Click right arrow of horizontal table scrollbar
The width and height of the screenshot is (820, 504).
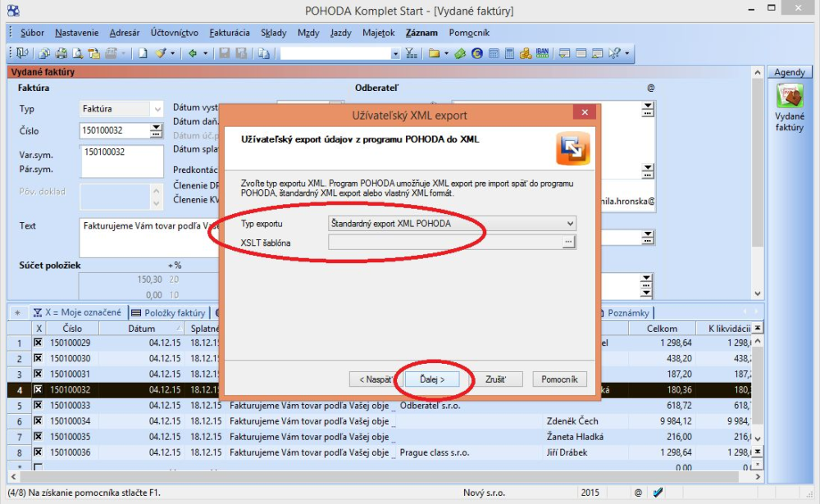click(x=758, y=477)
